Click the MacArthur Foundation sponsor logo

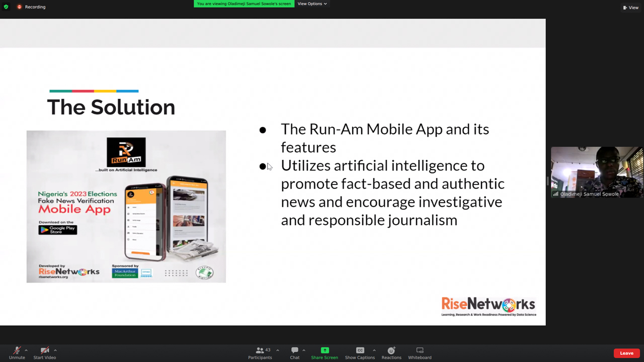pos(125,273)
